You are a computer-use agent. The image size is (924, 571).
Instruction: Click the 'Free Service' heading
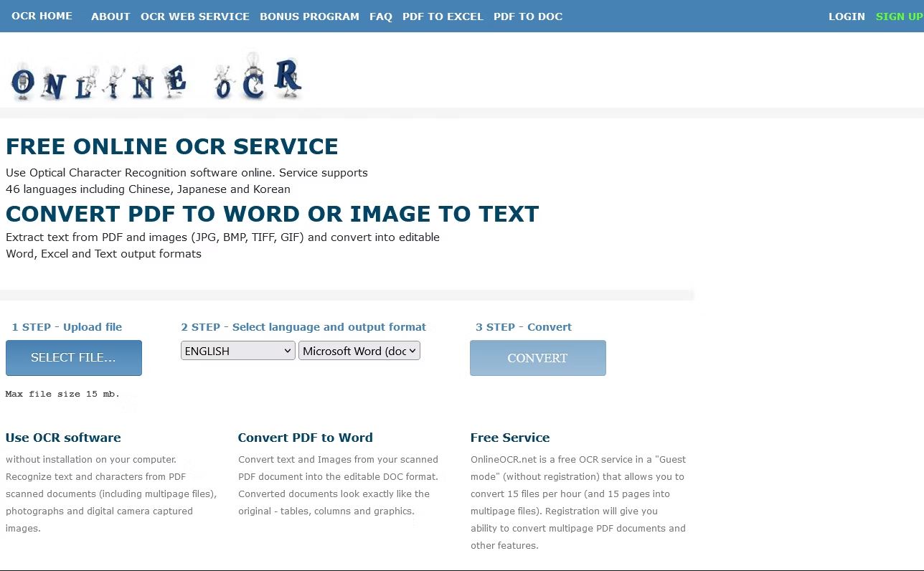click(x=509, y=438)
